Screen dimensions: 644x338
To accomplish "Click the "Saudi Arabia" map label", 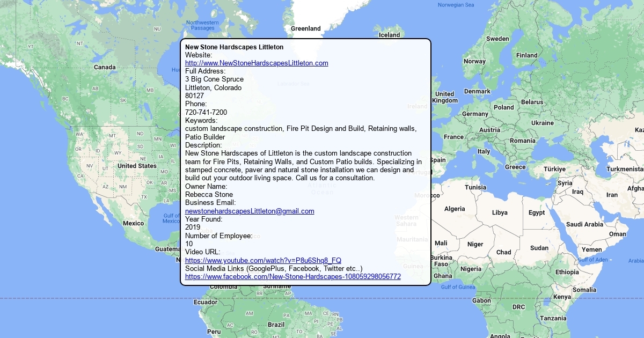I will click(584, 224).
